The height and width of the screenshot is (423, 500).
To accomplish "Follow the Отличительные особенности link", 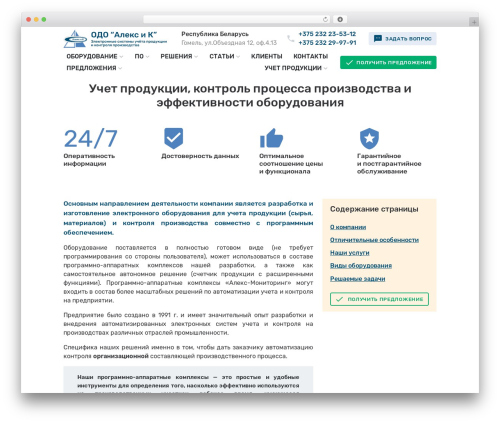I will [x=374, y=240].
